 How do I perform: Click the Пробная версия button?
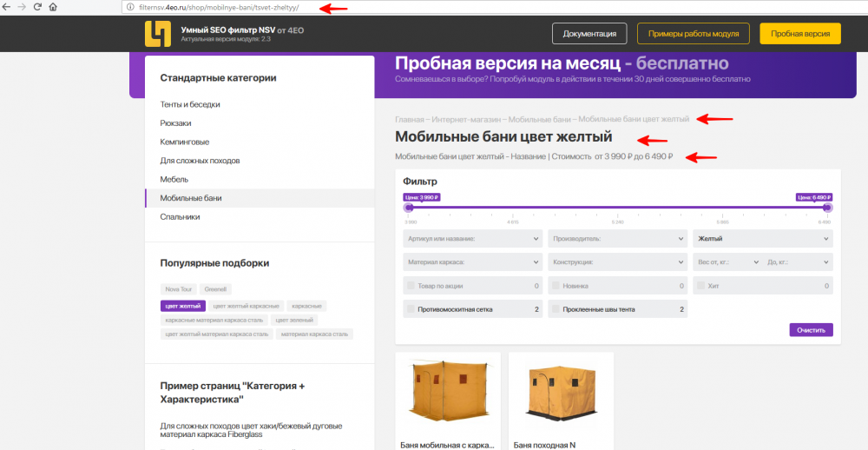(799, 34)
